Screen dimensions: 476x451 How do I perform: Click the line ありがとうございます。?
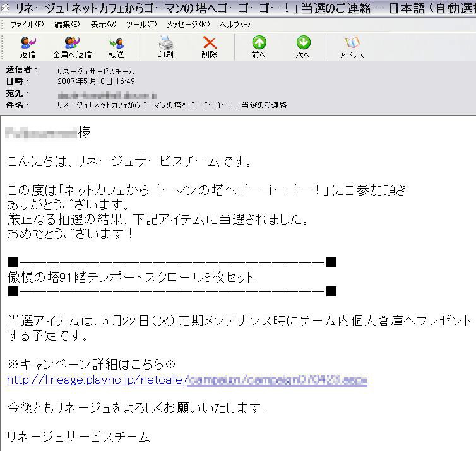pos(68,205)
